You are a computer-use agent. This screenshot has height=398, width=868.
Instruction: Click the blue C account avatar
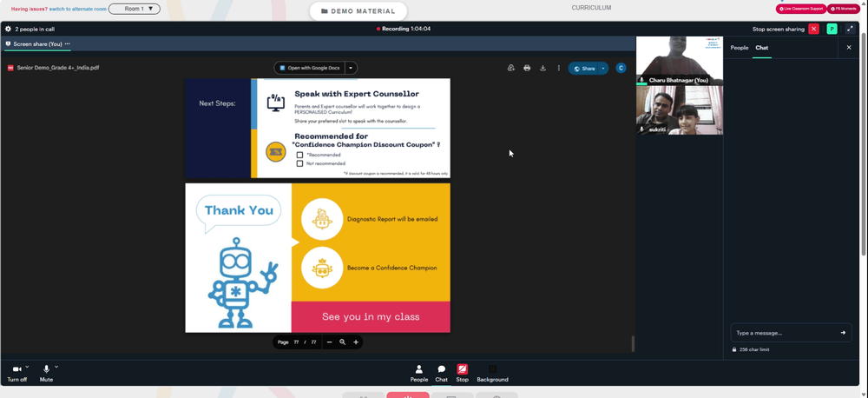pyautogui.click(x=621, y=68)
